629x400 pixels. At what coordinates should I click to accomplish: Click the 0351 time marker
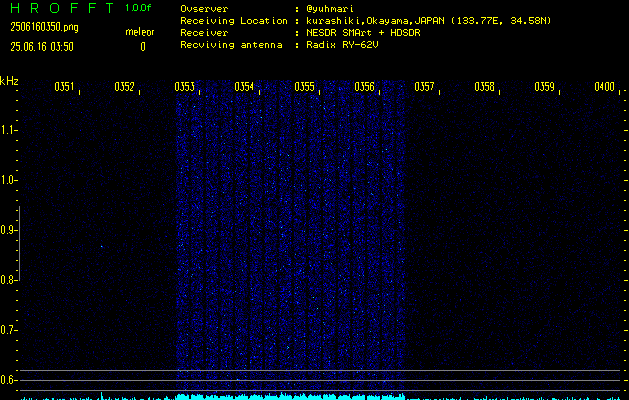click(64, 87)
